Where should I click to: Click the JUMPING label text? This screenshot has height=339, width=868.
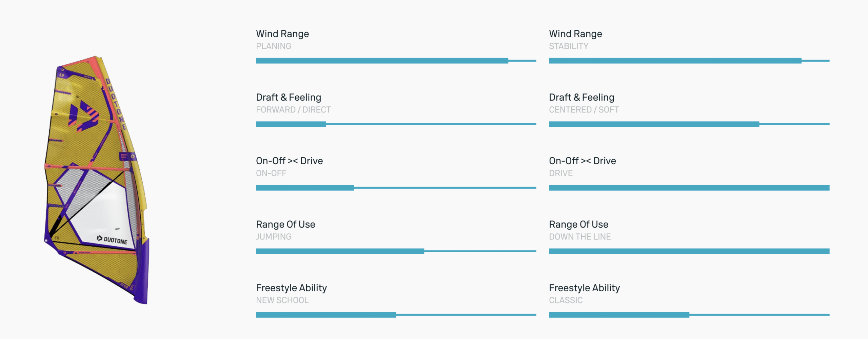[x=273, y=237]
